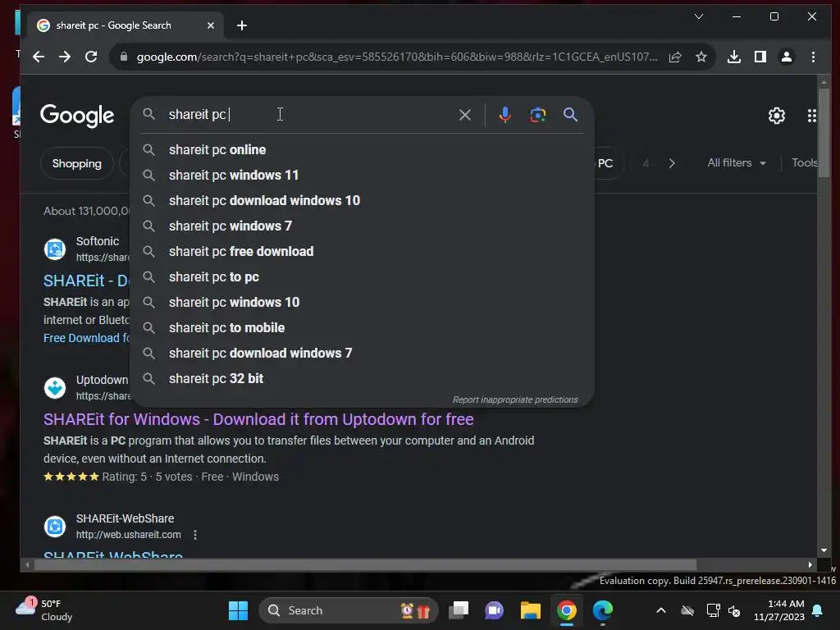Open the Chrome profile icon

click(x=787, y=57)
